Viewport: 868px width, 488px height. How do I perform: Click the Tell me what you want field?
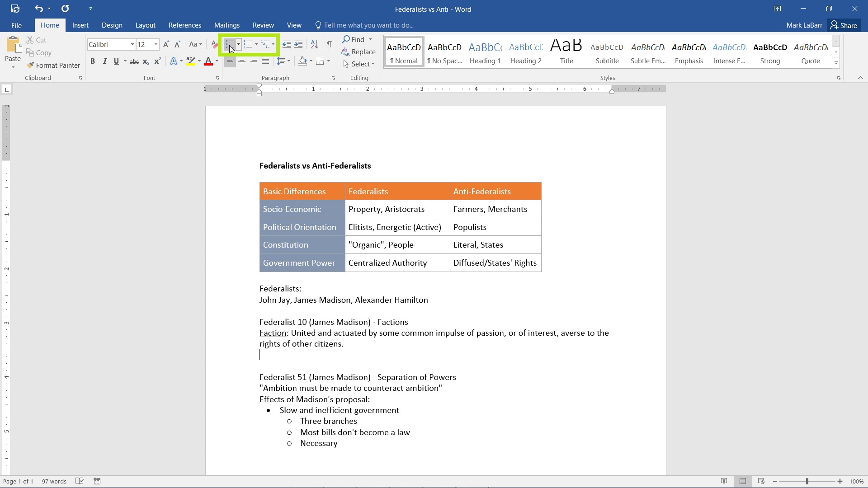click(x=364, y=25)
